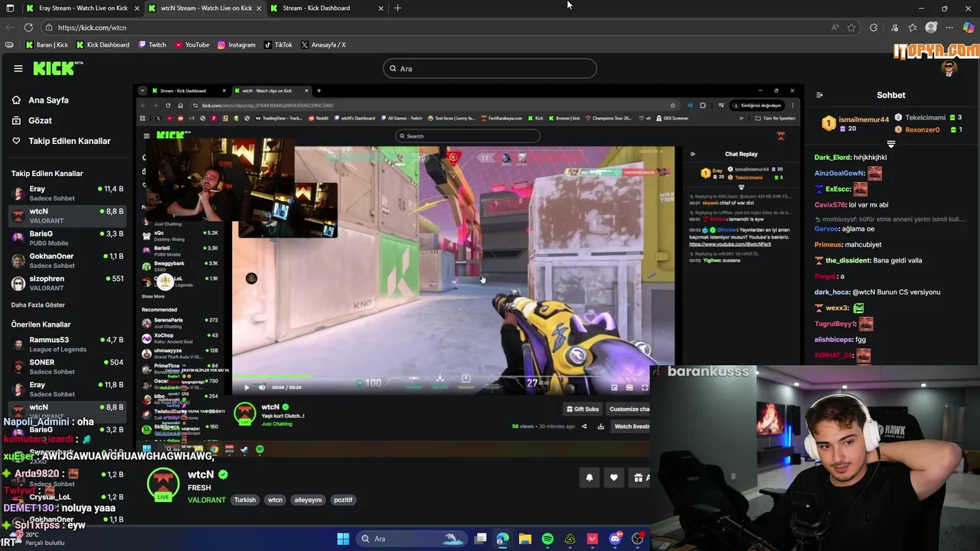Viewport: 980px width, 551px height.
Task: Mute the clip volume icon
Action: coord(262,387)
